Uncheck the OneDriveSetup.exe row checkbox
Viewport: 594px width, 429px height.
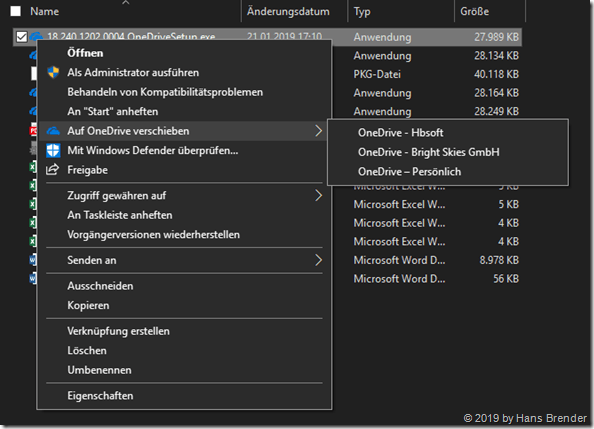click(x=22, y=37)
